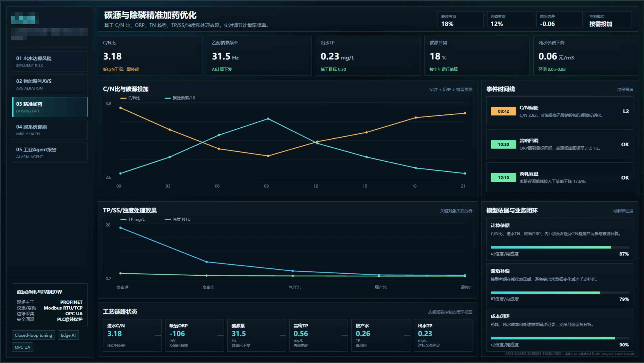Click the Edge AI tag
This screenshot has height=363, width=644.
click(x=68, y=335)
